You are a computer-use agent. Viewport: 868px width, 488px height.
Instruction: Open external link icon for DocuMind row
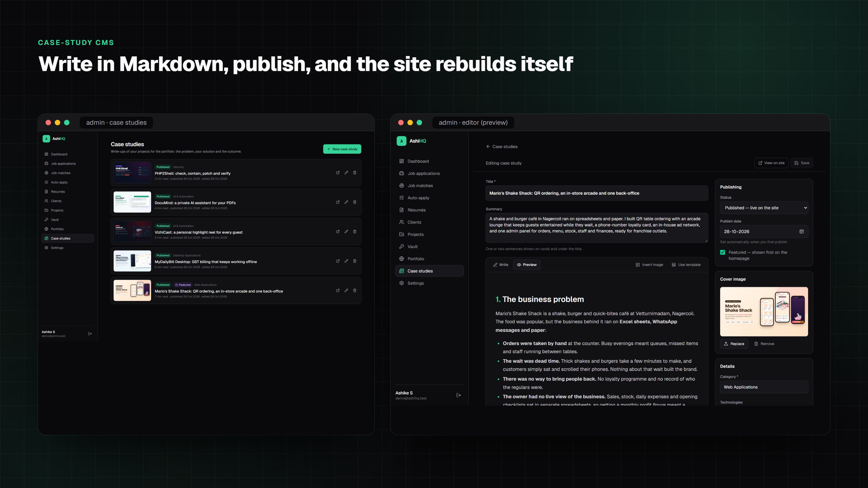point(338,202)
